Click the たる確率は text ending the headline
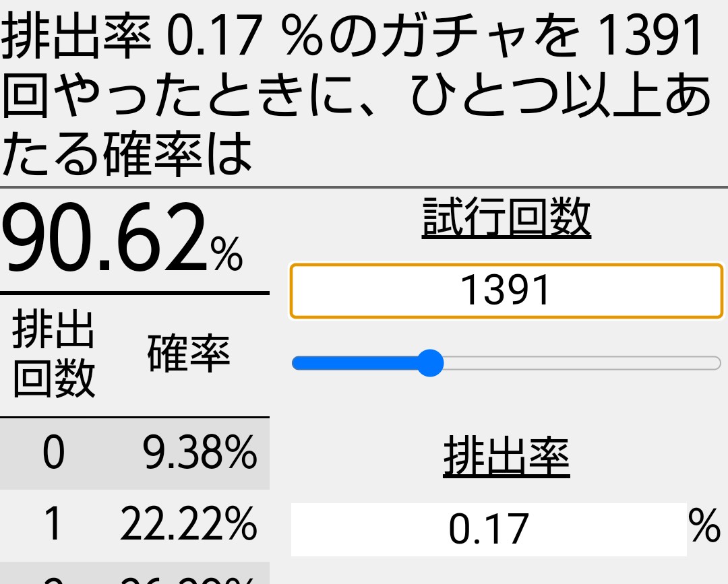The width and height of the screenshot is (728, 584). pyautogui.click(x=127, y=153)
